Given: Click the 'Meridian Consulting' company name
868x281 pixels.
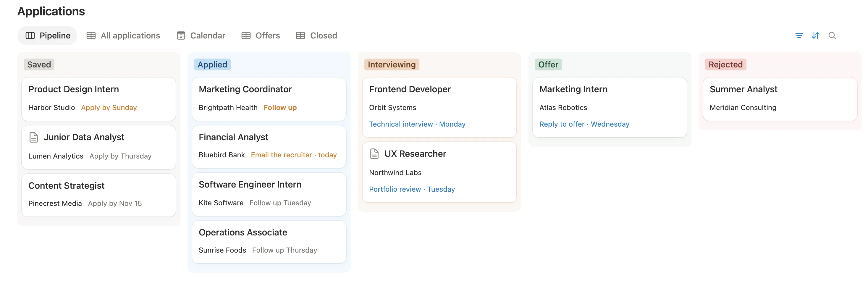Looking at the screenshot, I should [x=743, y=107].
